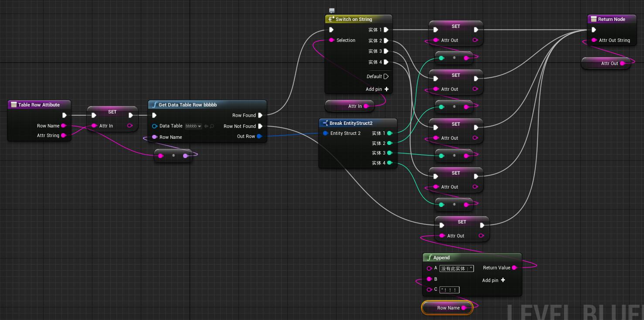Click the Attr Out String pin on Return Node
This screenshot has height=320, width=644.
coord(594,40)
